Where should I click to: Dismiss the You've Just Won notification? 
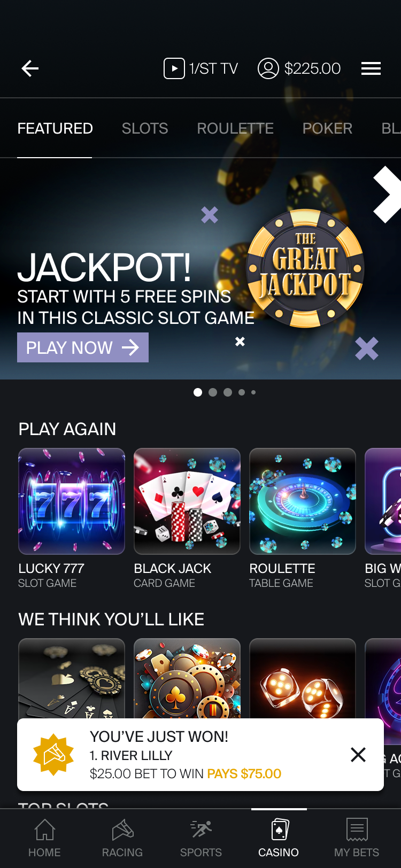pyautogui.click(x=358, y=755)
